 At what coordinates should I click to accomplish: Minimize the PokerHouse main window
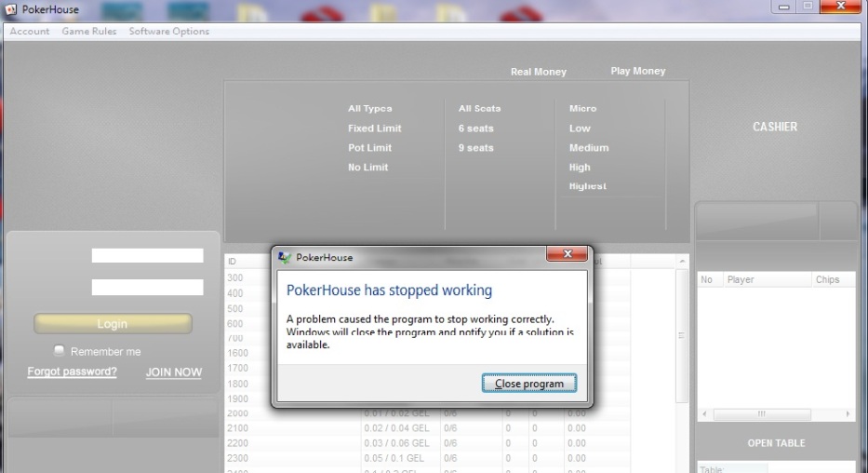click(784, 7)
